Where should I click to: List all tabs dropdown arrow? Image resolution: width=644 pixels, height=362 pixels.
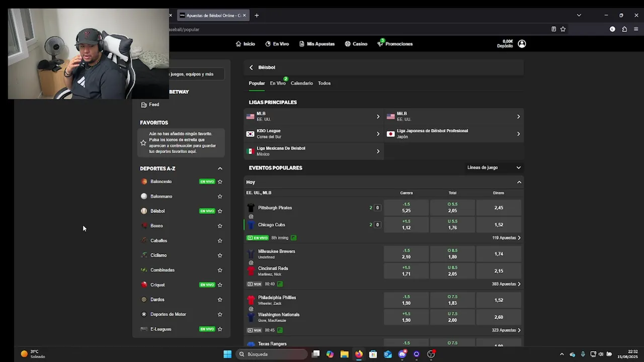tap(579, 16)
